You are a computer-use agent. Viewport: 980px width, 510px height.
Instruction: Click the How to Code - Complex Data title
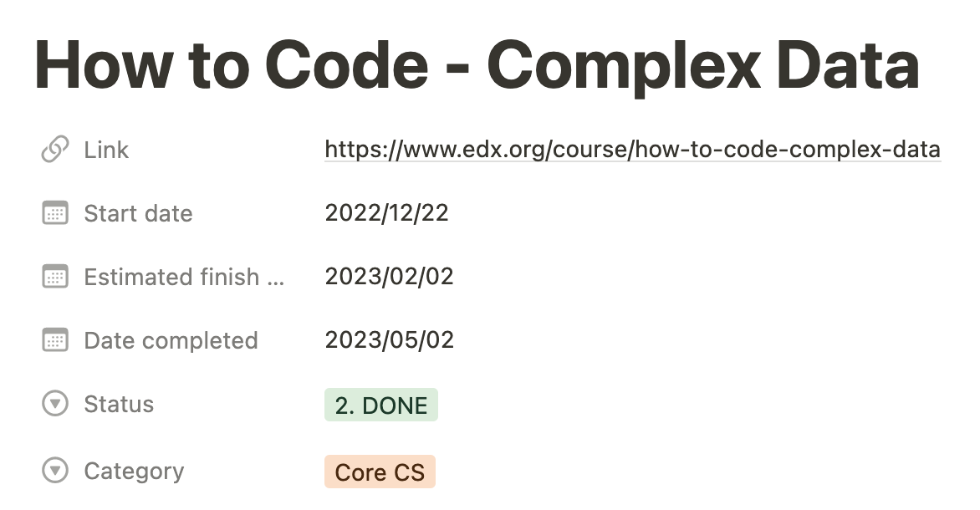(477, 65)
